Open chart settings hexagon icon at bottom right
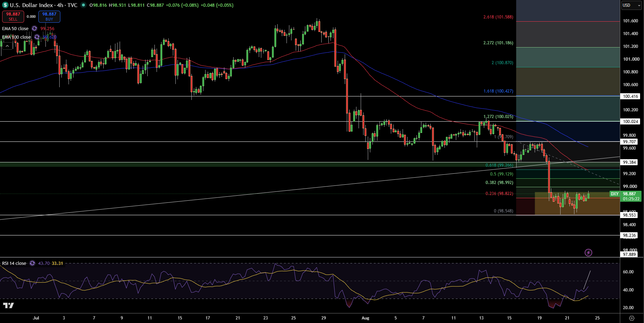The height and width of the screenshot is (323, 644). pyautogui.click(x=632, y=318)
